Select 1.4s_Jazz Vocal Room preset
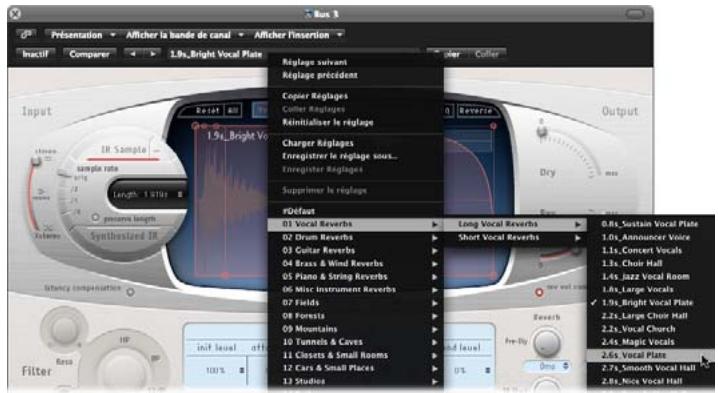The image size is (718, 393). tap(651, 277)
